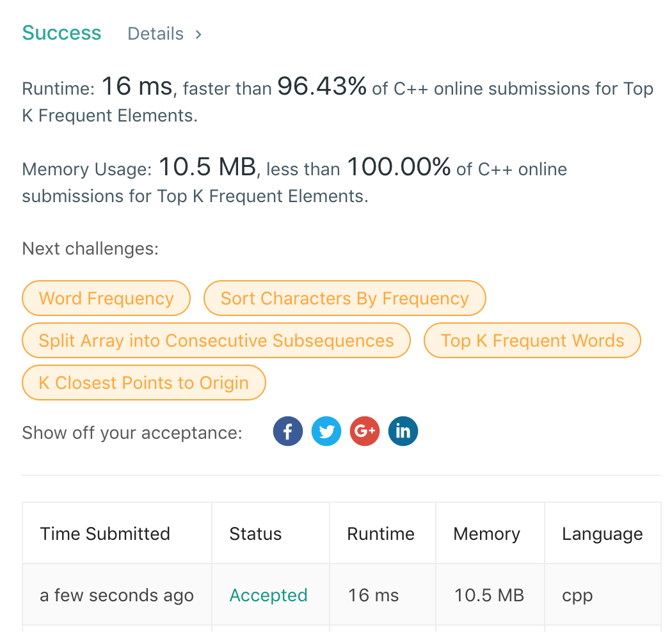Click the Runtime column header
Image resolution: width=672 pixels, height=632 pixels.
point(381,533)
